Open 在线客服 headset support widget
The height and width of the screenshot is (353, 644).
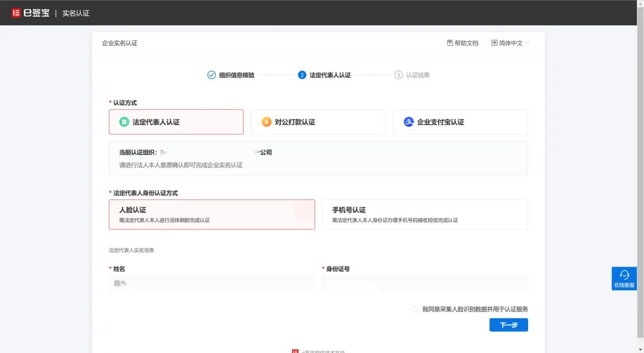tap(624, 278)
